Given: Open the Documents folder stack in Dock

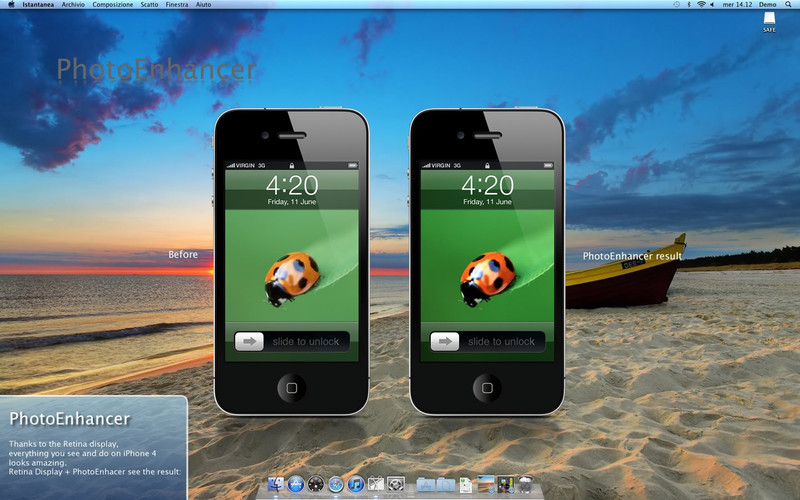Looking at the screenshot, I should pyautogui.click(x=446, y=485).
